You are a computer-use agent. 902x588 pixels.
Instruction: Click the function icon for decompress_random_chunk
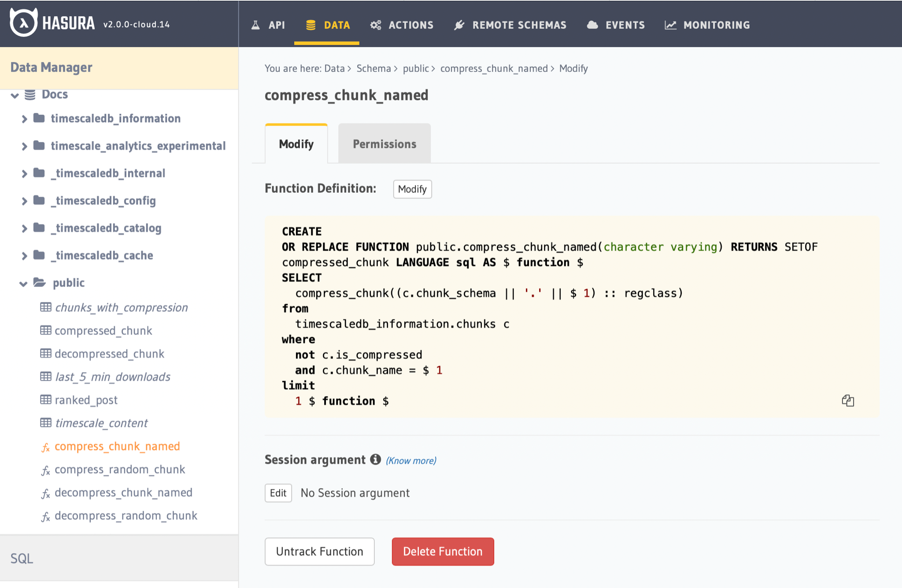tap(46, 517)
